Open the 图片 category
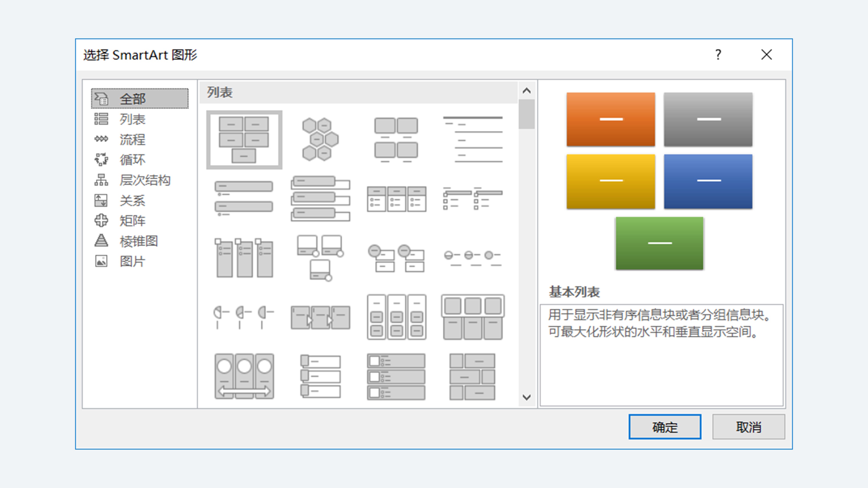Screen dimensions: 868x488 132,261
